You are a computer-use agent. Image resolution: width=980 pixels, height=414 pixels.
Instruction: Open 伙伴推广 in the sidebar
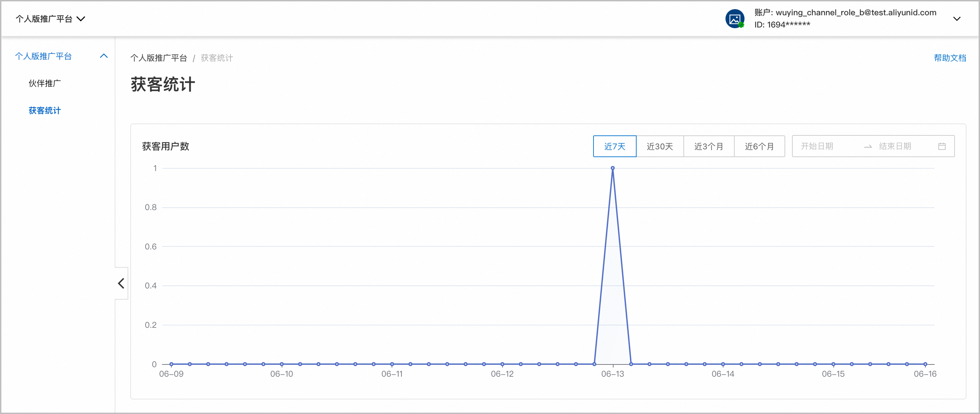45,83
